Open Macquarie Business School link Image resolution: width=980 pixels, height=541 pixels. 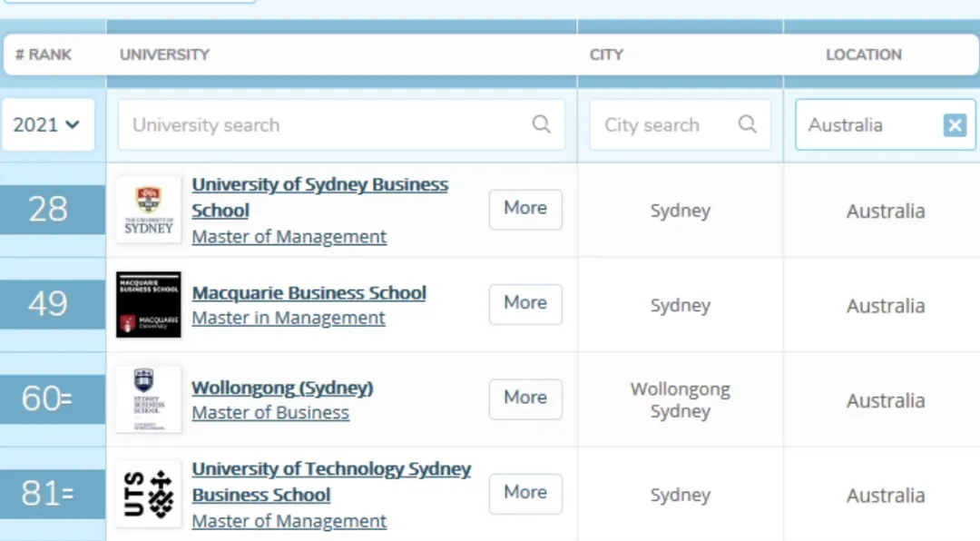pyautogui.click(x=309, y=292)
